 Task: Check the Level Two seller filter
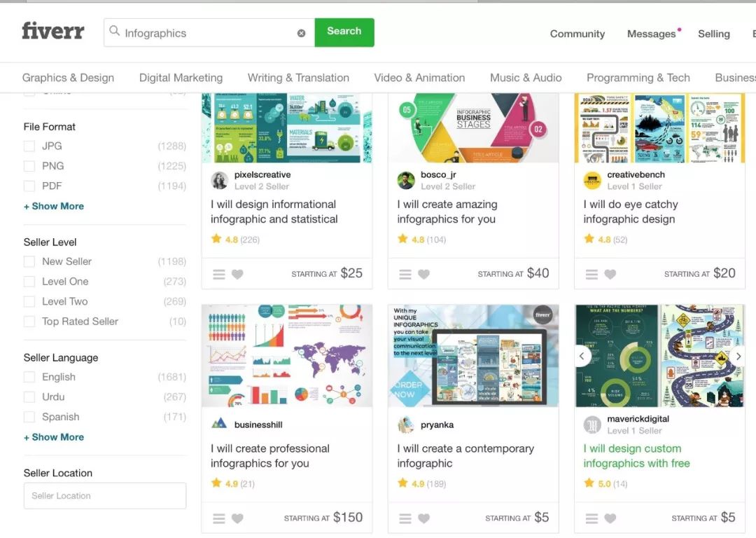29,301
